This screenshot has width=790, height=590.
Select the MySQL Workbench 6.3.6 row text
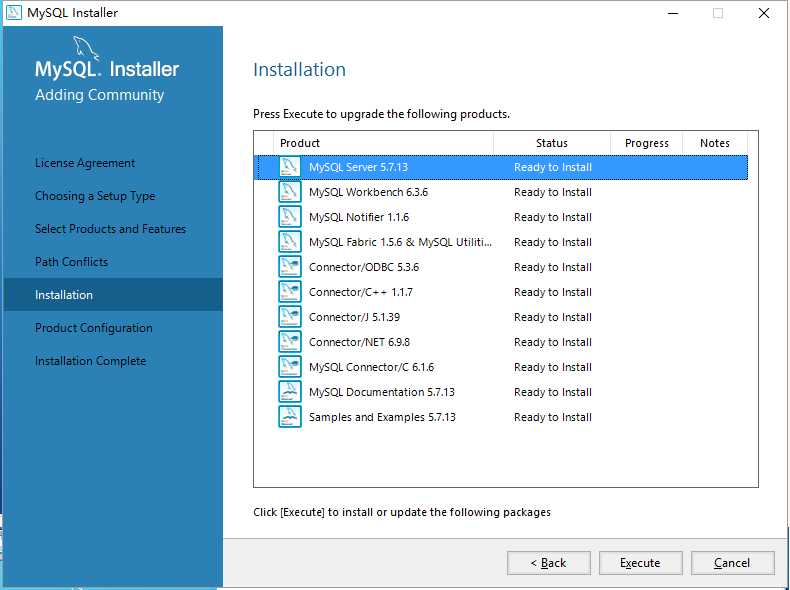(x=368, y=192)
